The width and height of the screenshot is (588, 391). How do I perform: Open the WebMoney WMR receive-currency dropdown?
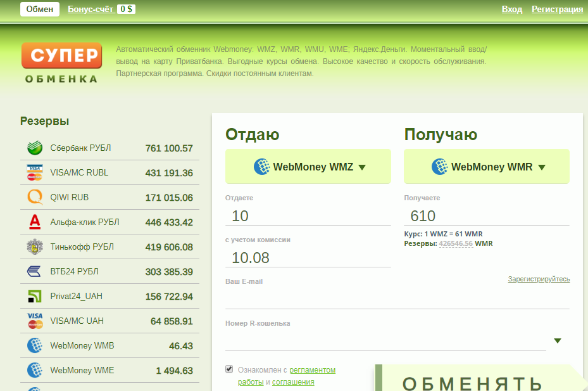487,167
